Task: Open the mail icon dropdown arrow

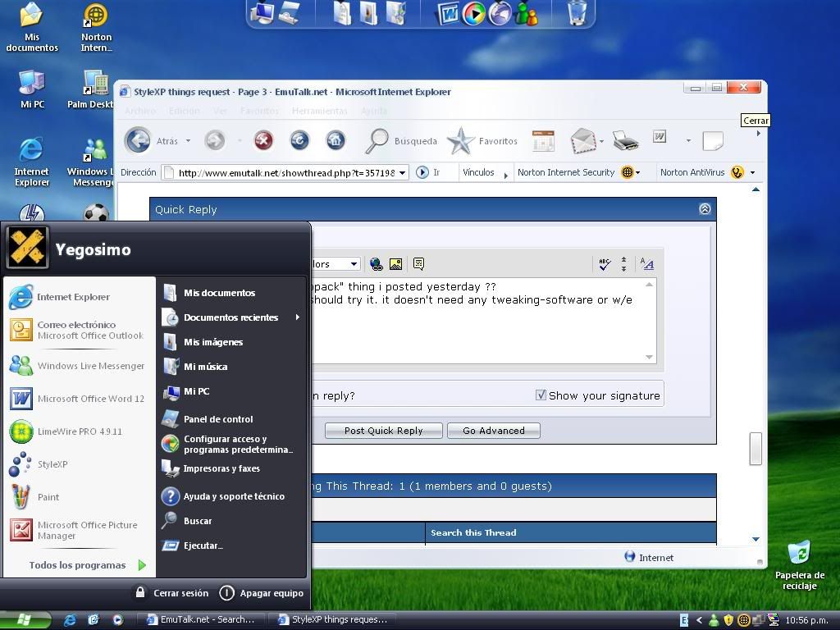Action: point(601,141)
